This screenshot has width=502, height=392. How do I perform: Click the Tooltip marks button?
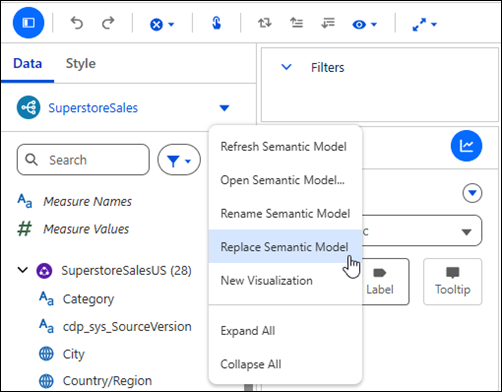(x=453, y=282)
